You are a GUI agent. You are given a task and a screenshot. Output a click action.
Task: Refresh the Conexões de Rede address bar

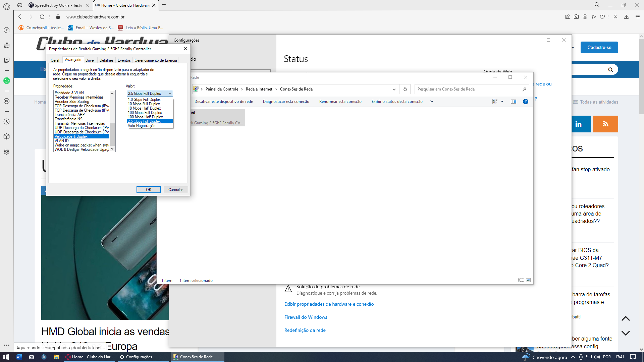pyautogui.click(x=405, y=89)
